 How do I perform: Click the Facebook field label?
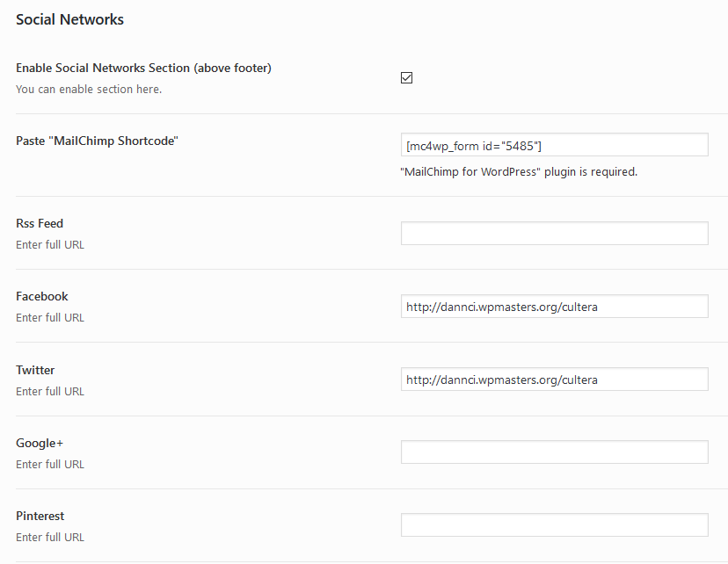pos(42,296)
